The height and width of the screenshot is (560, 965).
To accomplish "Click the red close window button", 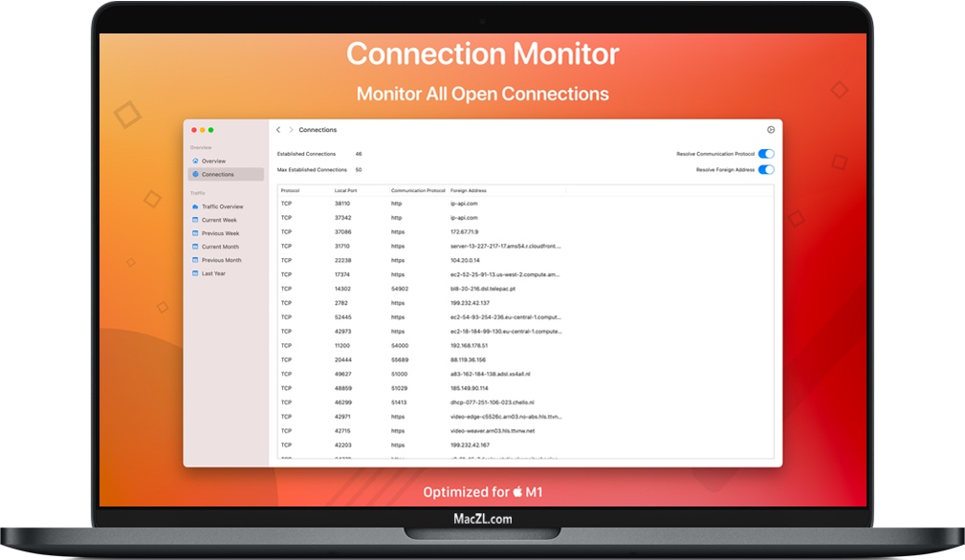I will click(x=194, y=130).
